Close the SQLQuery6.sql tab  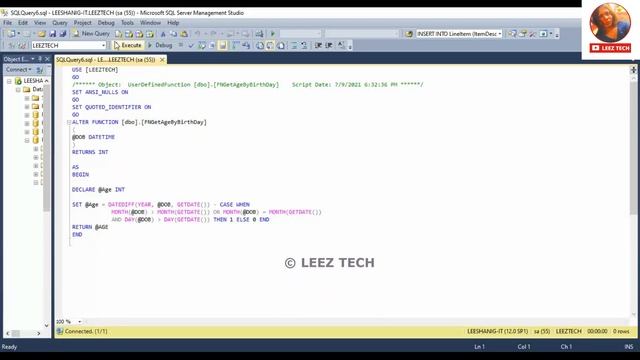pyautogui.click(x=162, y=60)
